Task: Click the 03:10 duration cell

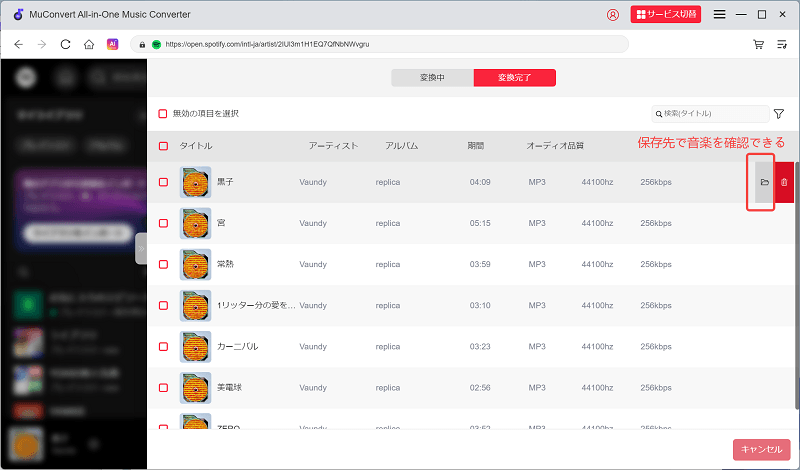Action: [x=480, y=305]
